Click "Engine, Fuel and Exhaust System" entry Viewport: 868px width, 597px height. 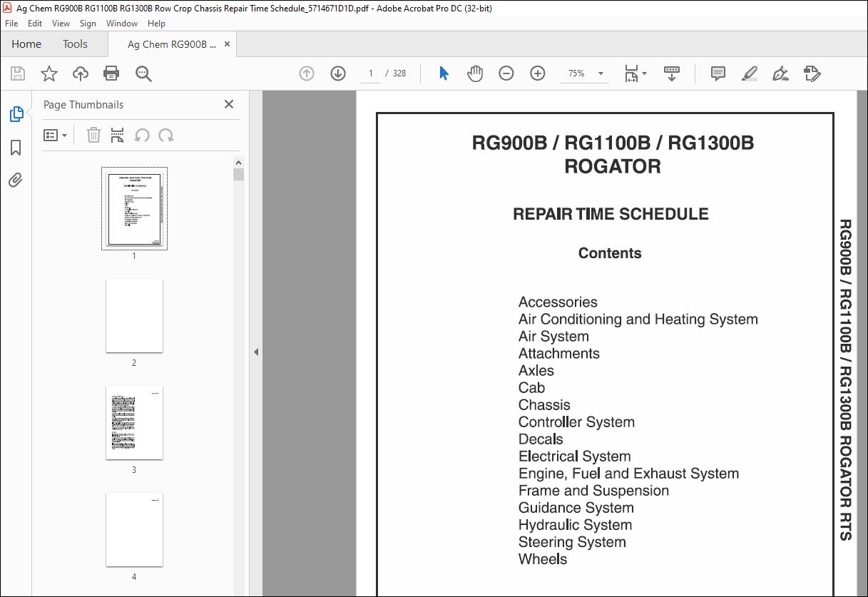(629, 474)
